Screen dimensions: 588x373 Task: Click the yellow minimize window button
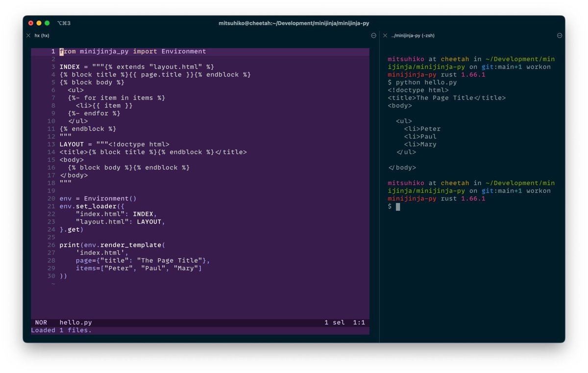click(x=39, y=23)
